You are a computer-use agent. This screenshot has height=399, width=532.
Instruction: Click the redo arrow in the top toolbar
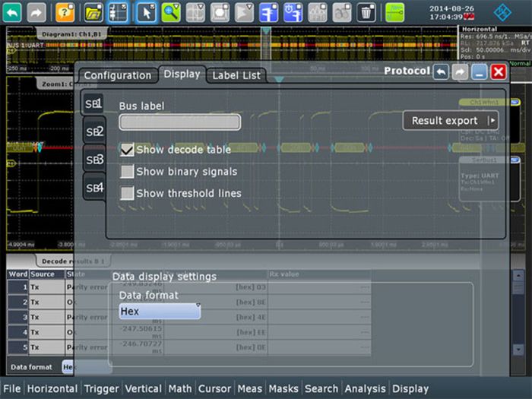36,13
